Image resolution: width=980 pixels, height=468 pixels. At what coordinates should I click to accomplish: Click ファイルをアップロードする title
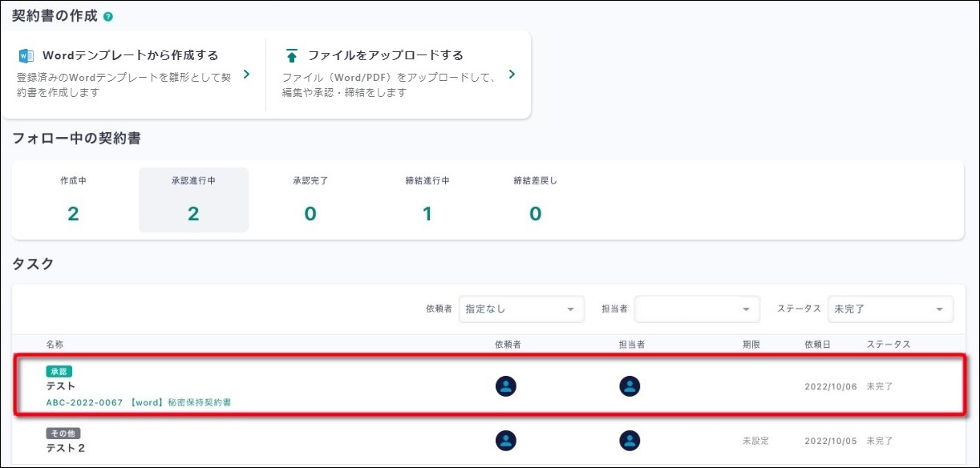[386, 55]
